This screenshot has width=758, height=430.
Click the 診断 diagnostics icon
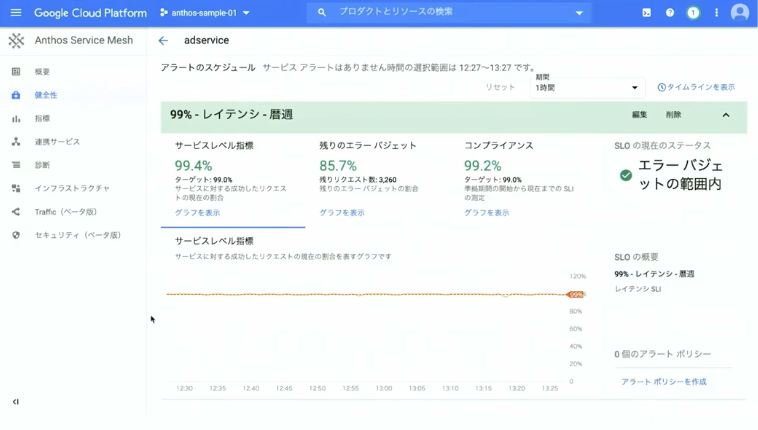(x=16, y=165)
